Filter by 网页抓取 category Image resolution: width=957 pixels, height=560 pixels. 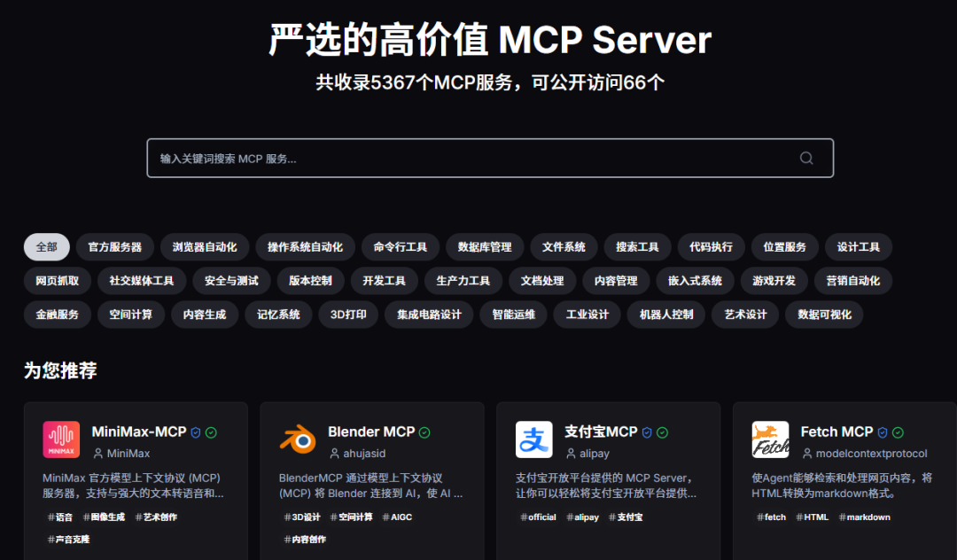point(58,281)
